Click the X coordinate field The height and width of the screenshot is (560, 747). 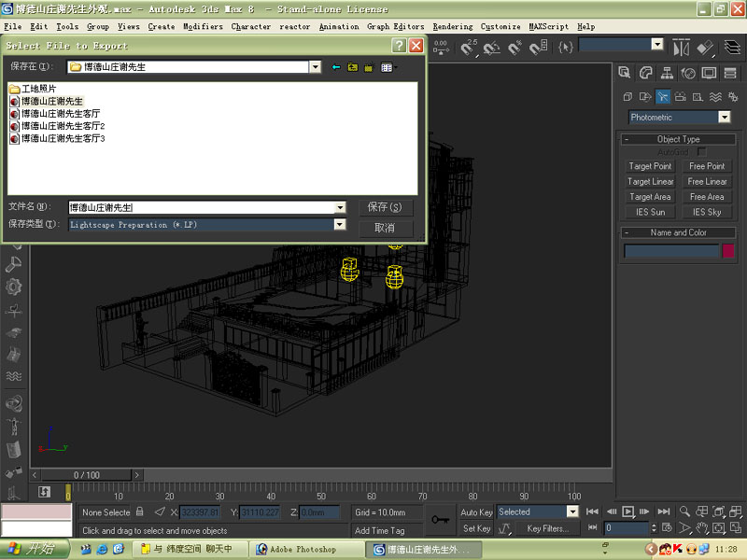click(200, 512)
